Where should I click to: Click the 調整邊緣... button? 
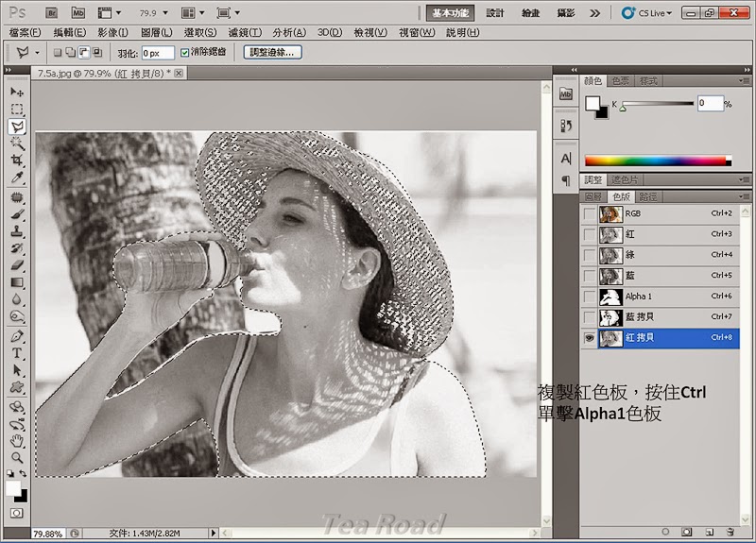272,53
